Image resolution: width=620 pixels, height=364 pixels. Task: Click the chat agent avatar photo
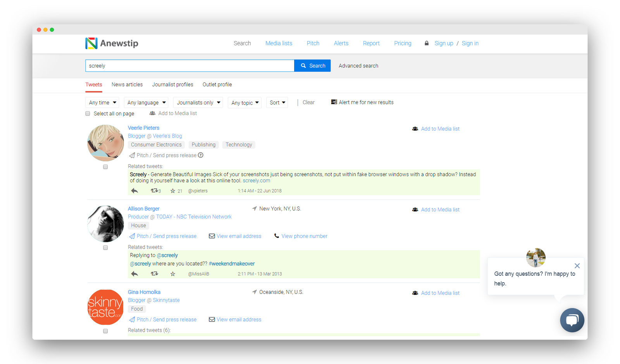coord(536,258)
